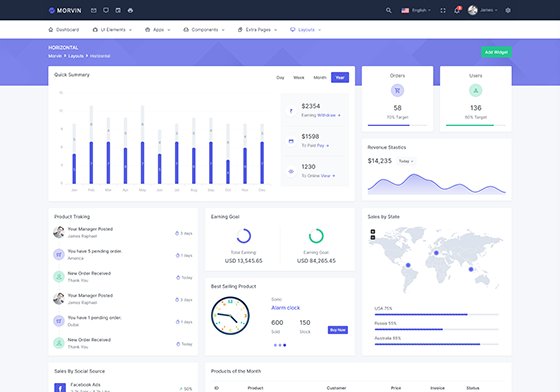
Task: Click the wallet icon beside $1598
Action: pos(291,141)
